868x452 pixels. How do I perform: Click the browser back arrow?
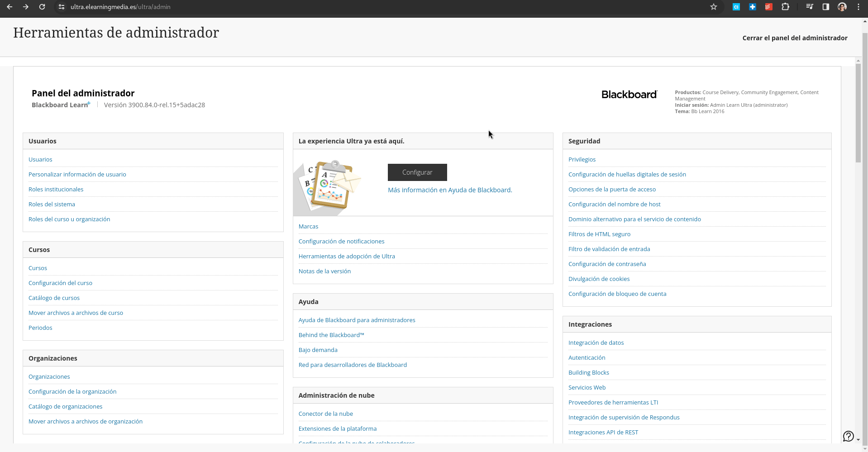tap(10, 7)
